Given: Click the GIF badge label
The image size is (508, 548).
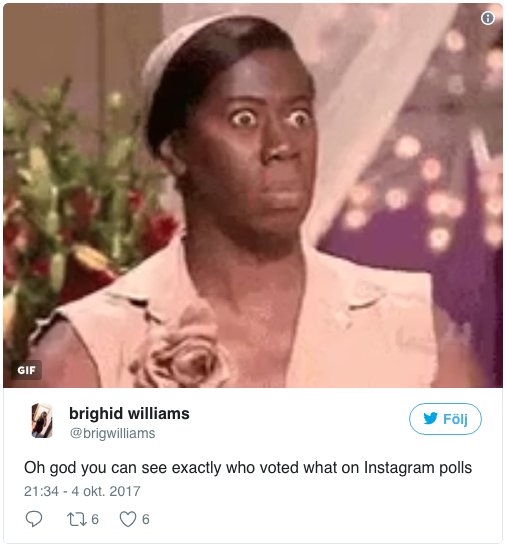Looking at the screenshot, I should tap(26, 370).
